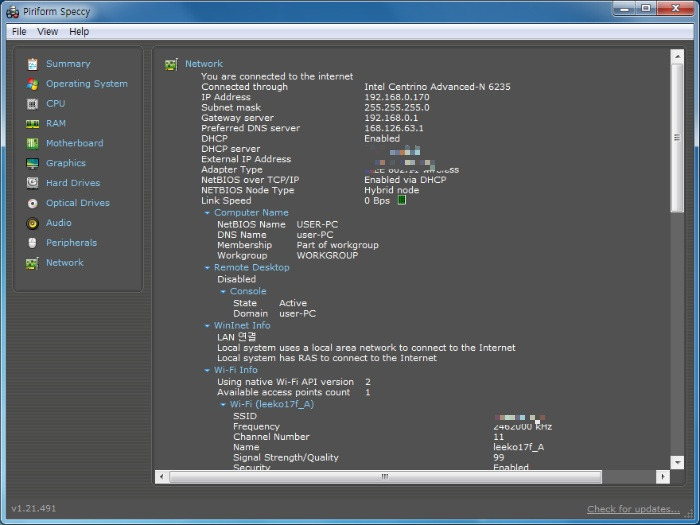Click the LAN 연결 line
Viewport: 700px width, 525px height.
point(237,337)
